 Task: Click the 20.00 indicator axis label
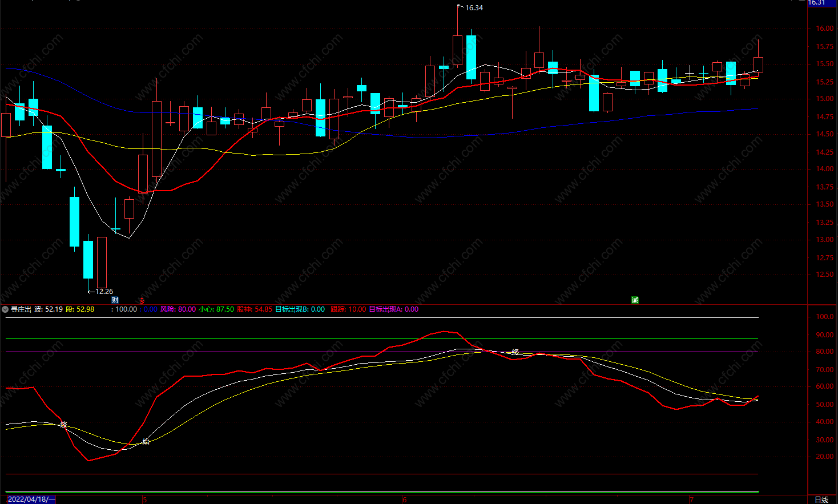(825, 457)
